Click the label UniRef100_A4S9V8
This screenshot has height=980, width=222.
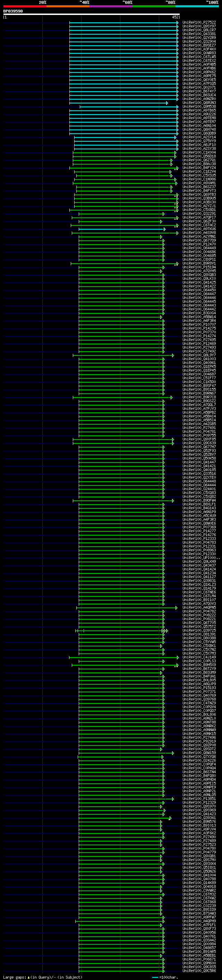tap(199, 233)
